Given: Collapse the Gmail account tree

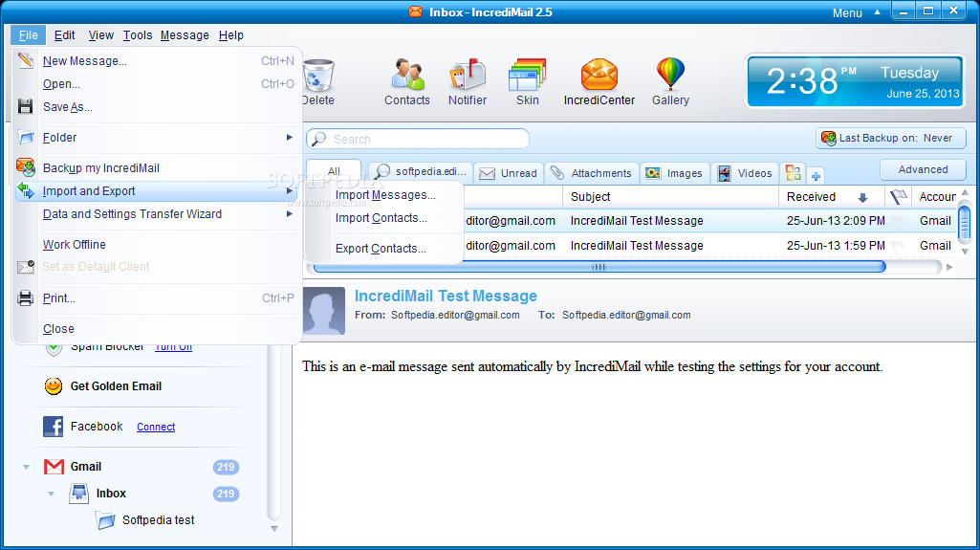Looking at the screenshot, I should 26,467.
